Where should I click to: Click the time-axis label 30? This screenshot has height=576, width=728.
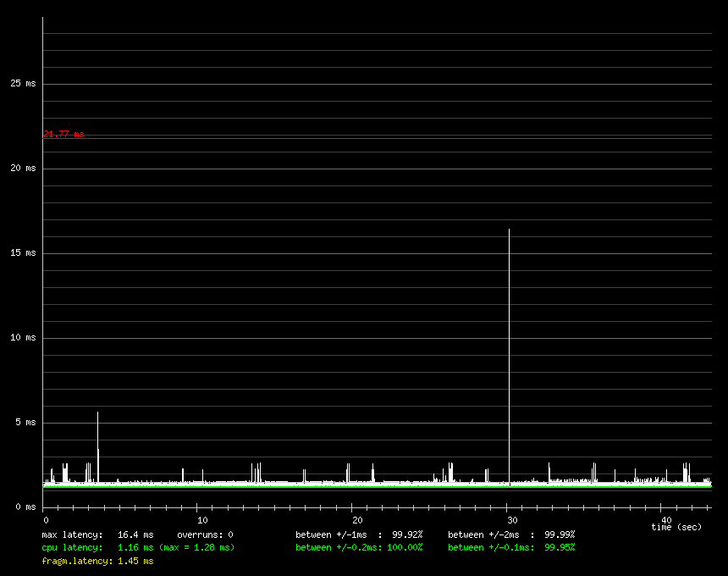tap(512, 520)
